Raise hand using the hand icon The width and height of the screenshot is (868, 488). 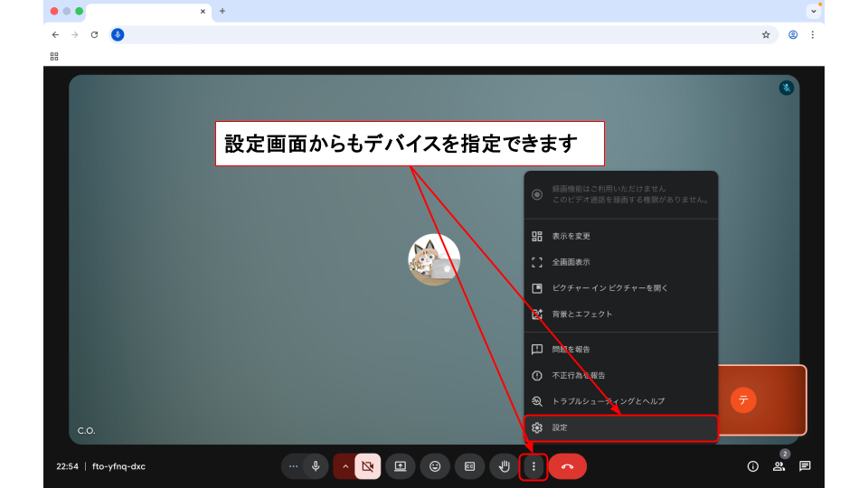(x=504, y=466)
